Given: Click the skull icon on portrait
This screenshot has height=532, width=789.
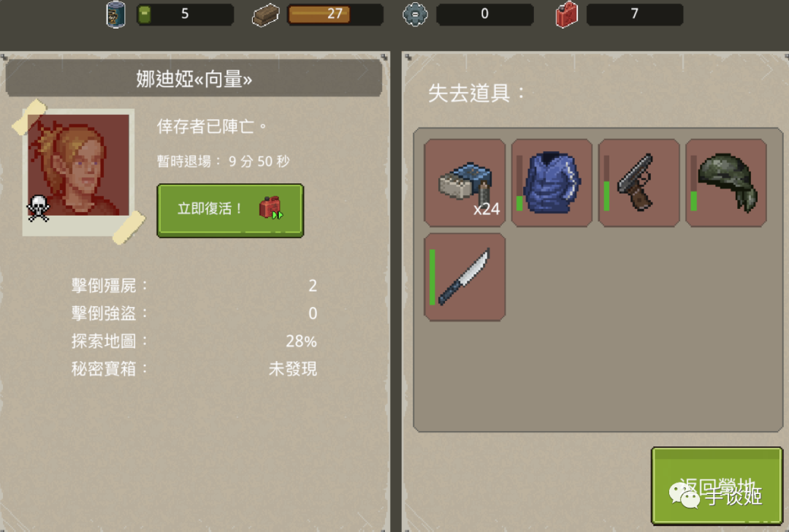Looking at the screenshot, I should [x=38, y=208].
